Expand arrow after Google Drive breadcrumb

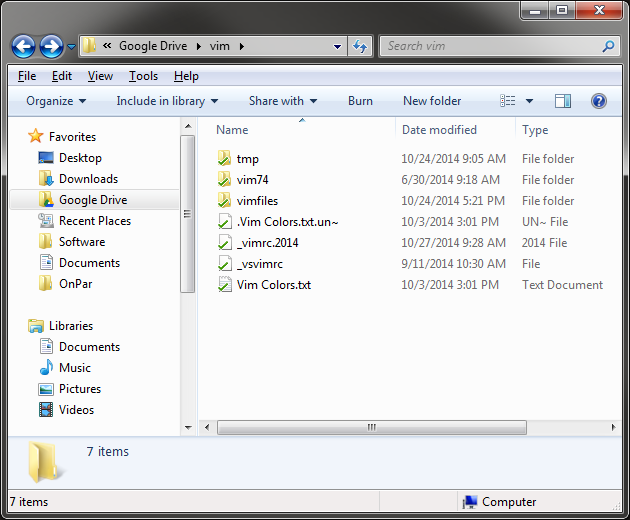[198, 47]
